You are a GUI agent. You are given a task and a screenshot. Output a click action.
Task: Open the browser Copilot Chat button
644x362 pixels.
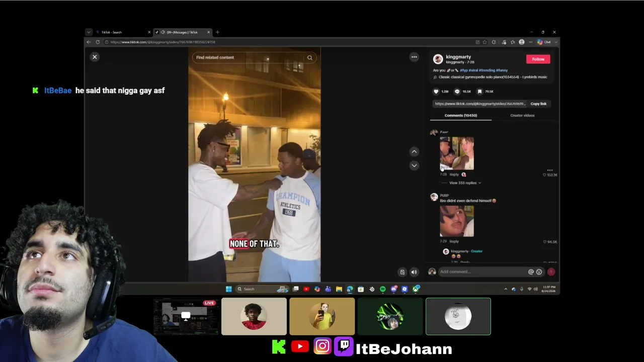point(544,42)
